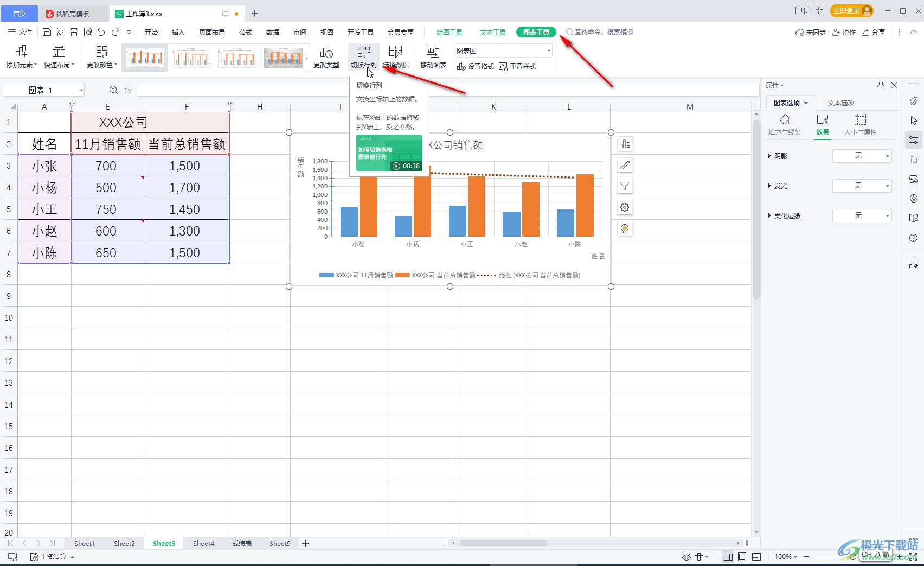Undo the last action
The width and height of the screenshot is (924, 566).
pos(101,32)
